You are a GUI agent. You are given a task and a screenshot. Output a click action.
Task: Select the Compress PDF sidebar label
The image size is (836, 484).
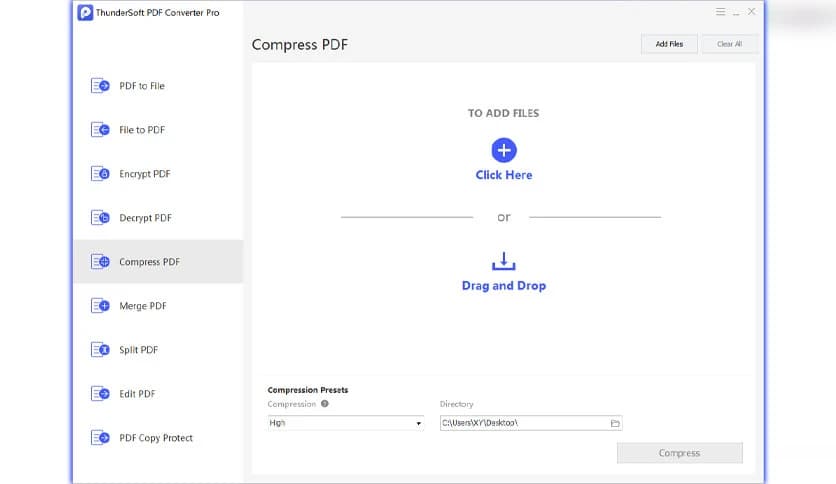(x=149, y=262)
